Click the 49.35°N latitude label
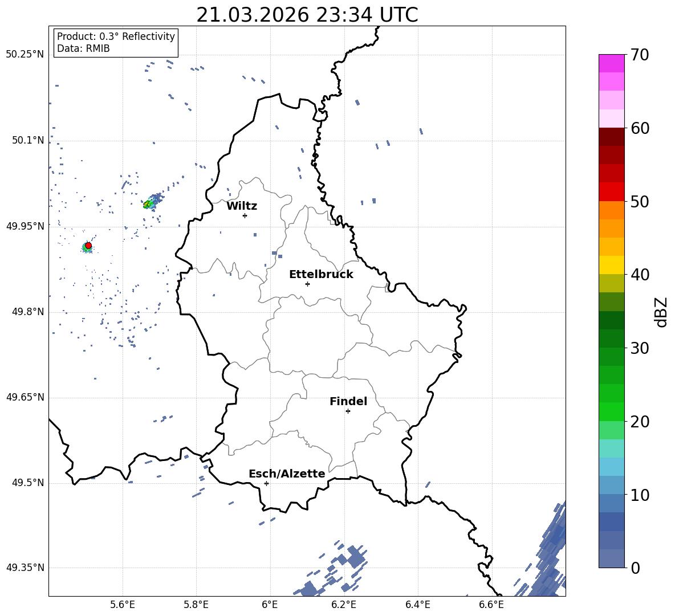 [25, 568]
